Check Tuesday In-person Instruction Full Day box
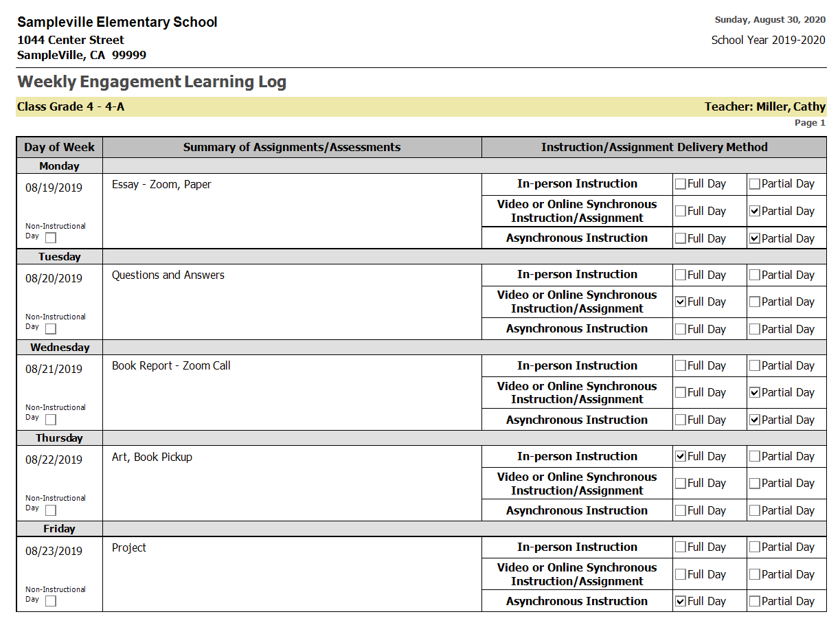Image resolution: width=840 pixels, height=623 pixels. [x=681, y=275]
